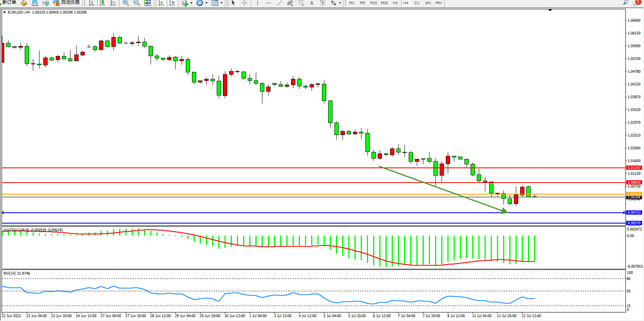
Task: Switch to the D1 timeframe
Action: pyautogui.click(x=417, y=3)
